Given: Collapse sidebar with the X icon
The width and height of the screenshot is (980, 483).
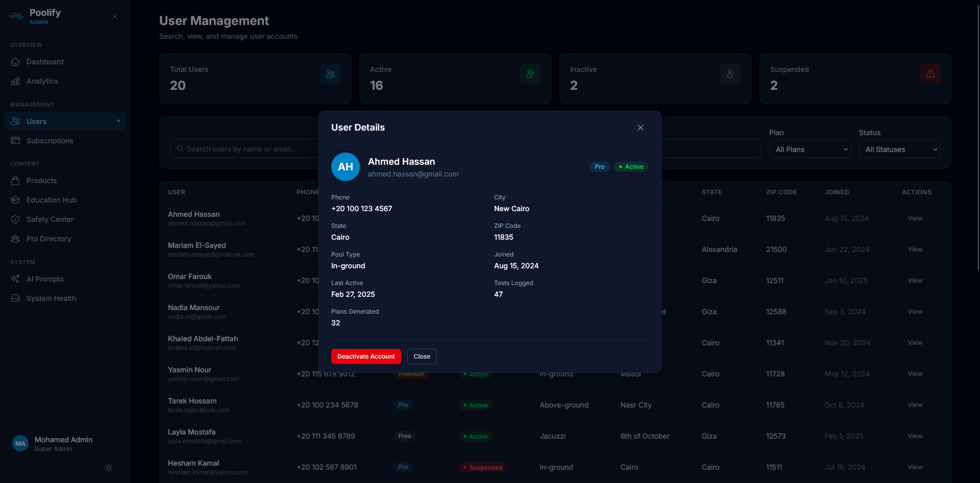Looking at the screenshot, I should (x=115, y=16).
